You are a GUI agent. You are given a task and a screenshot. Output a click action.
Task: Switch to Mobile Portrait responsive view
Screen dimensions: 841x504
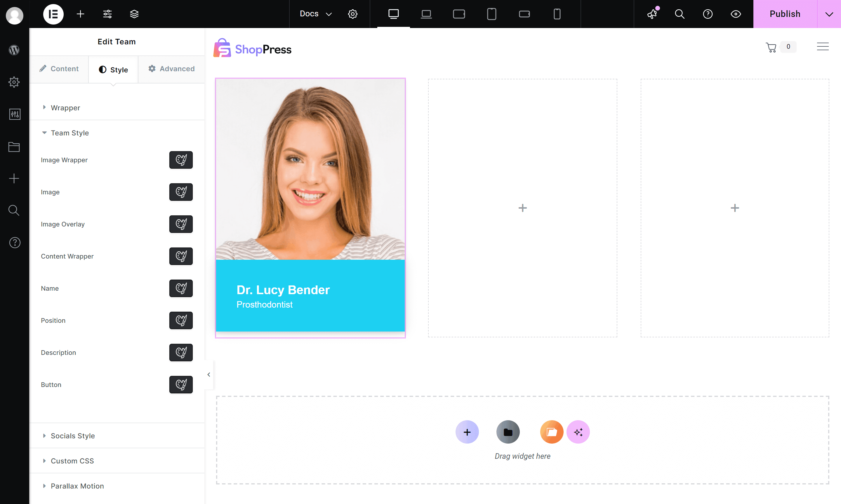(x=557, y=14)
